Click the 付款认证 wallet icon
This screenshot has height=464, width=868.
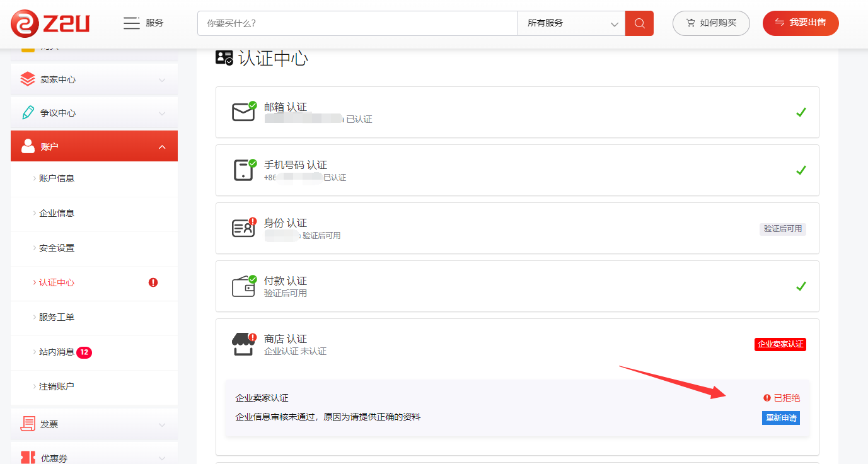click(x=243, y=286)
